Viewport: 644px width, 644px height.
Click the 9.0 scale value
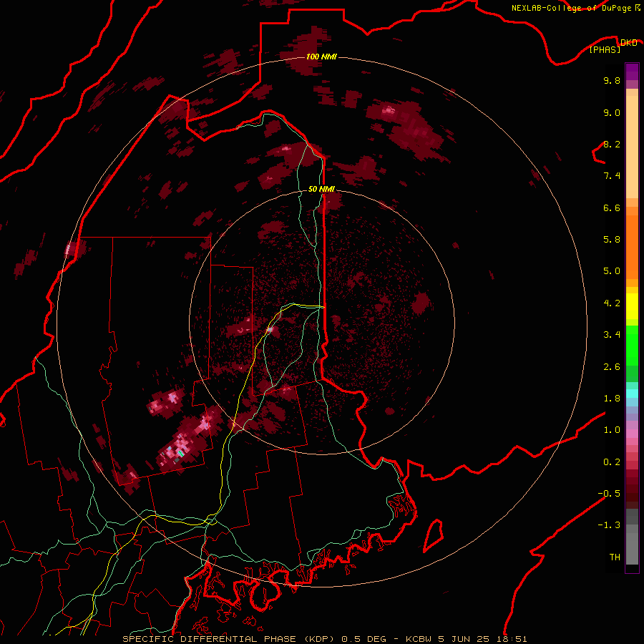(x=612, y=112)
